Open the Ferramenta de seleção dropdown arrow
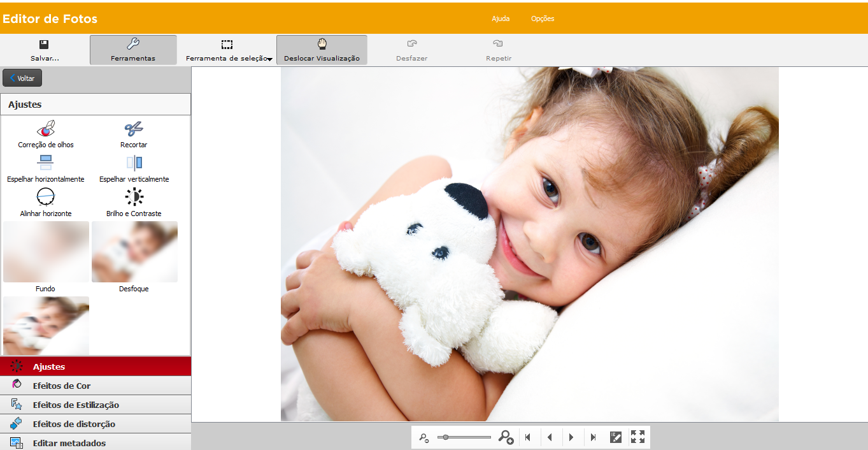The height and width of the screenshot is (450, 868). [270, 59]
